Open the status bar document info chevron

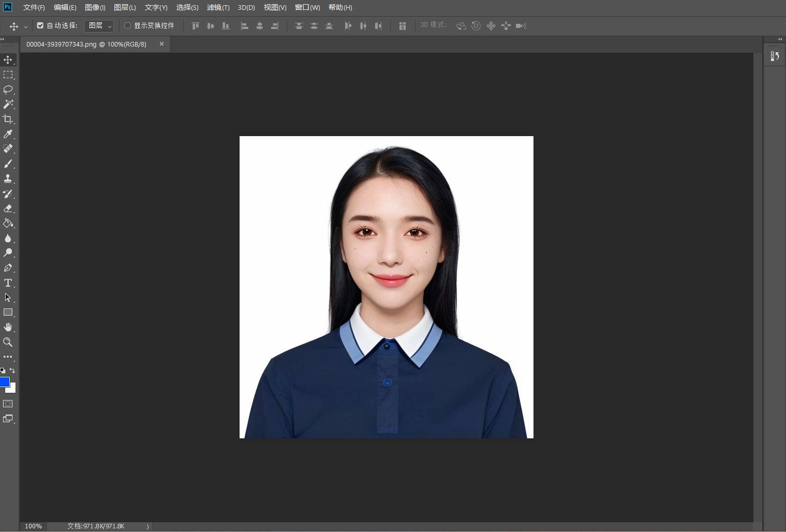click(x=147, y=526)
